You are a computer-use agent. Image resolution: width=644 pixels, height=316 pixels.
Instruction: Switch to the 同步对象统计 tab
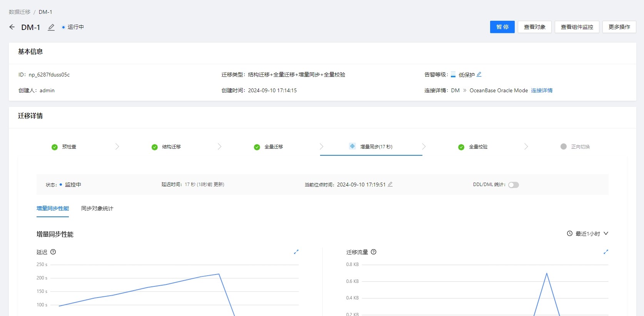click(97, 208)
